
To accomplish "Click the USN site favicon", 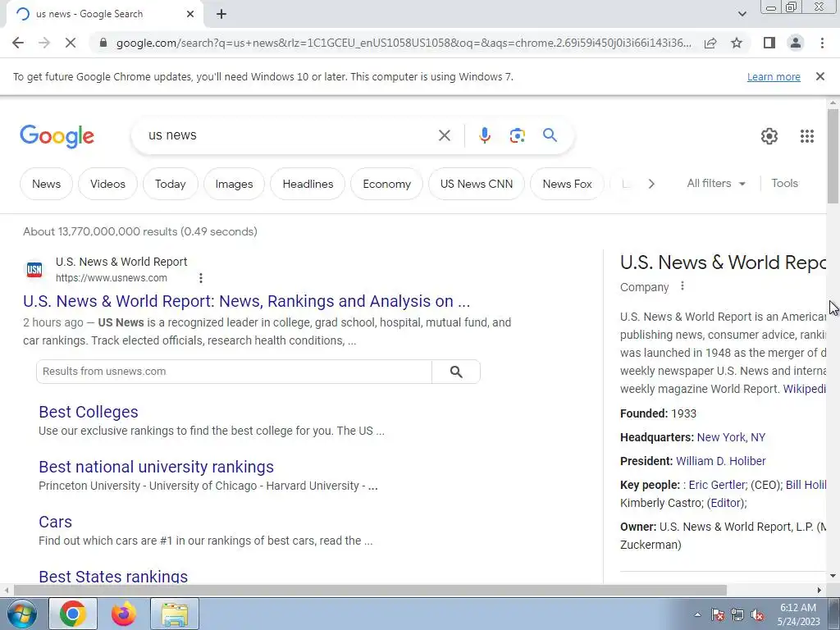I will click(x=34, y=269).
